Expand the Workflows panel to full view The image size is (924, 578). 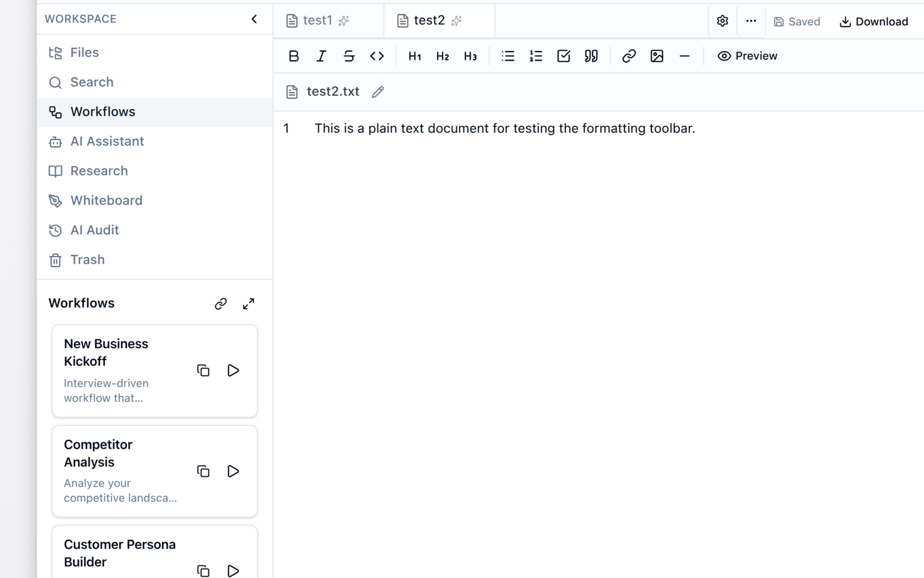click(248, 303)
